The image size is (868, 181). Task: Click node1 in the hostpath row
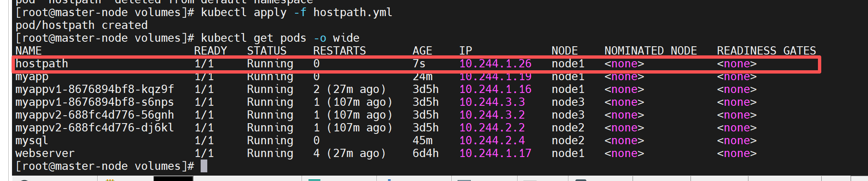tap(568, 64)
